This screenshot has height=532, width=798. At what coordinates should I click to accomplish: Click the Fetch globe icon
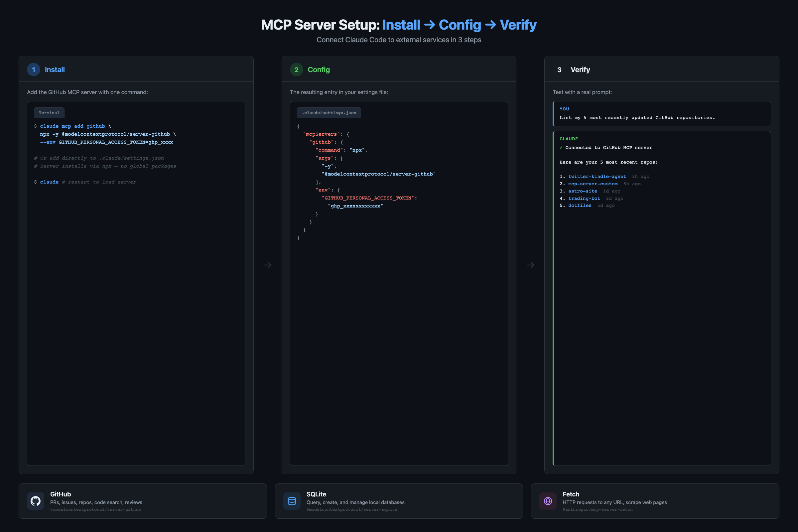coord(548,501)
